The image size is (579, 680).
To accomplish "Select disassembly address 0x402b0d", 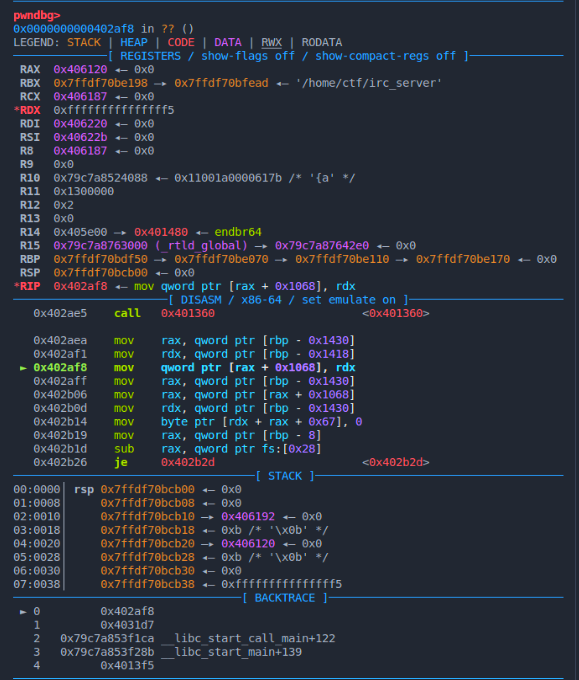I will [x=60, y=408].
